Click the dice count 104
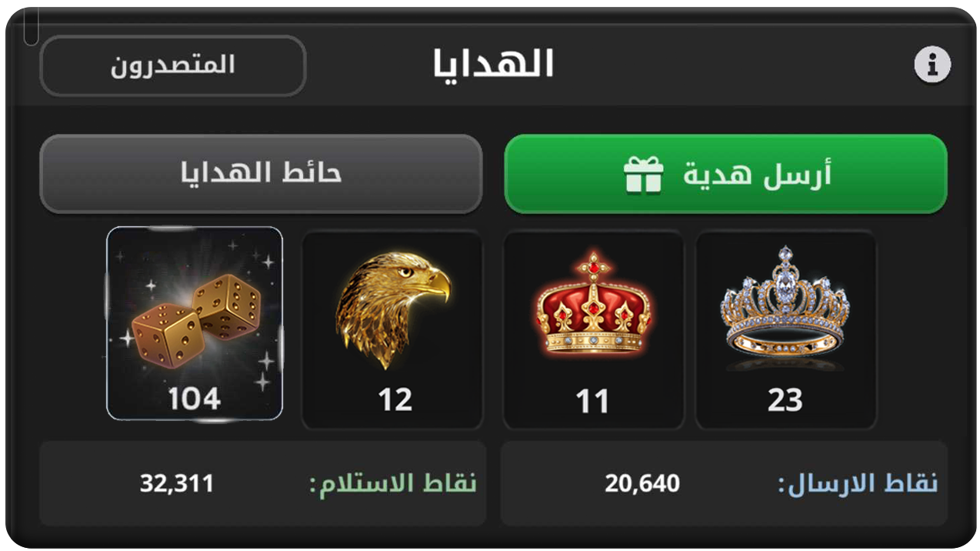Viewport: 980px width, 551px height. tap(195, 399)
